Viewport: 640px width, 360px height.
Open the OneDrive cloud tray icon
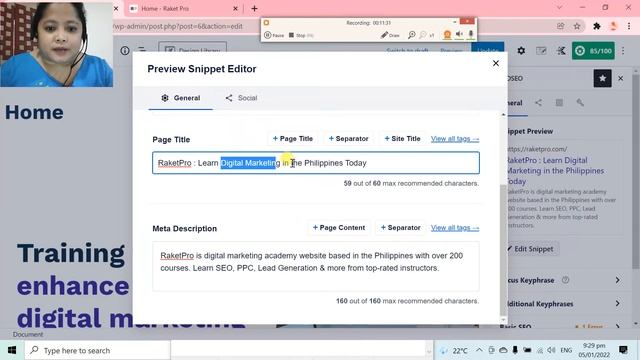coord(503,350)
